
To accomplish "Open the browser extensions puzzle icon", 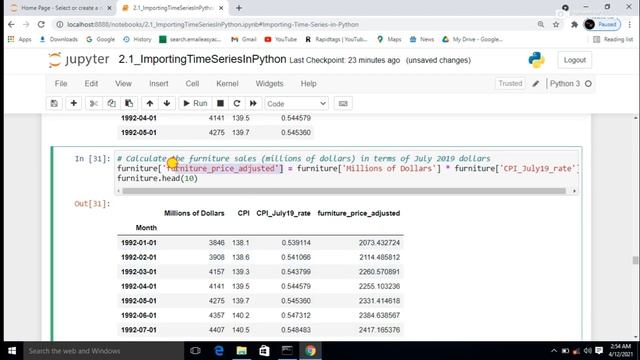I will pos(574,24).
